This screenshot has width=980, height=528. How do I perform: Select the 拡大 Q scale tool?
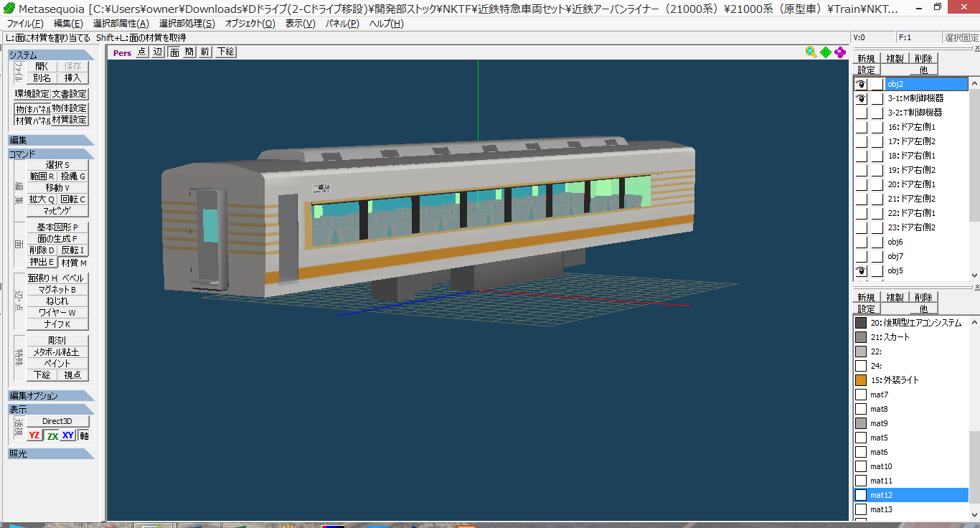[42, 199]
